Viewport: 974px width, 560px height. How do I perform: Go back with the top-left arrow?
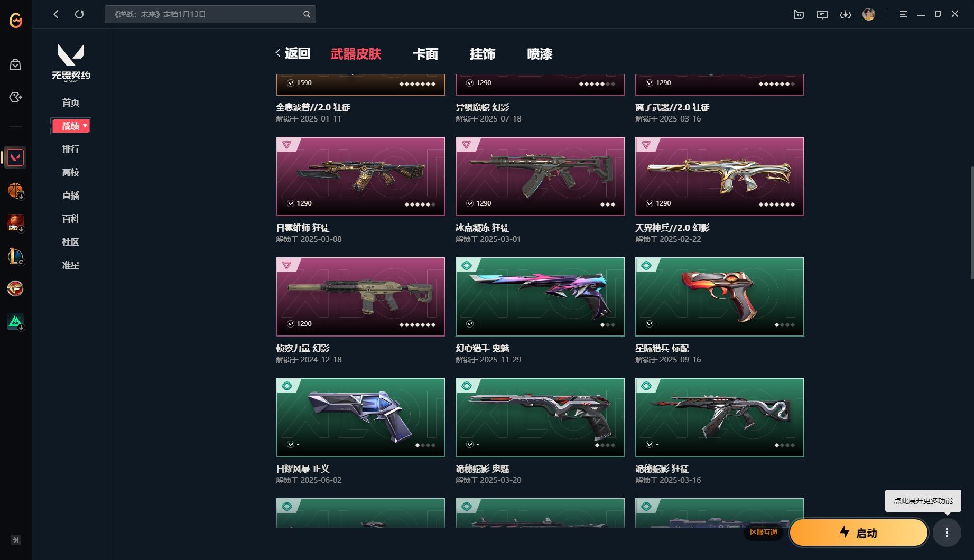pos(56,14)
